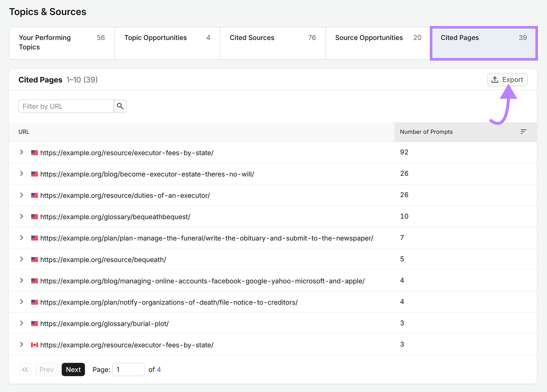Click the total pages link 4
The width and height of the screenshot is (547, 392).
[159, 369]
